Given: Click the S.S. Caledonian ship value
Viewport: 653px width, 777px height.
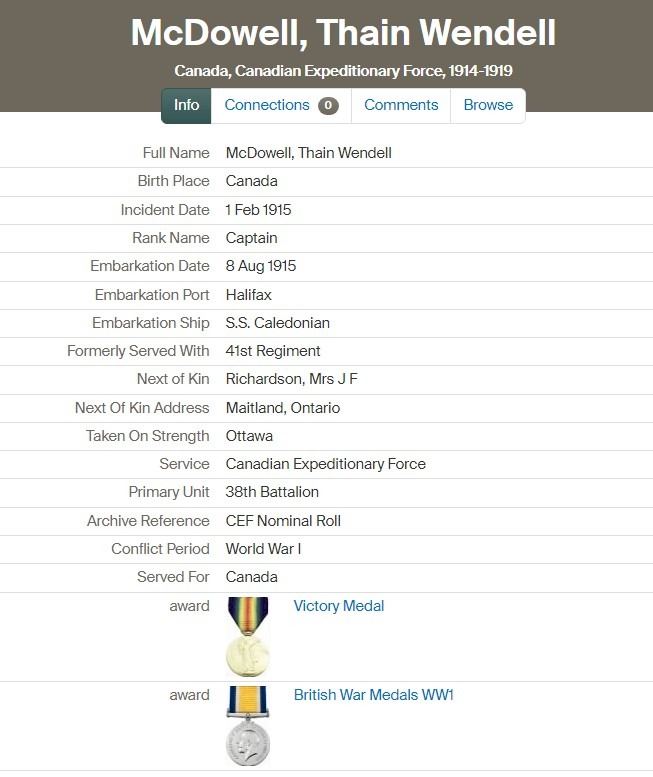Looking at the screenshot, I should (278, 323).
